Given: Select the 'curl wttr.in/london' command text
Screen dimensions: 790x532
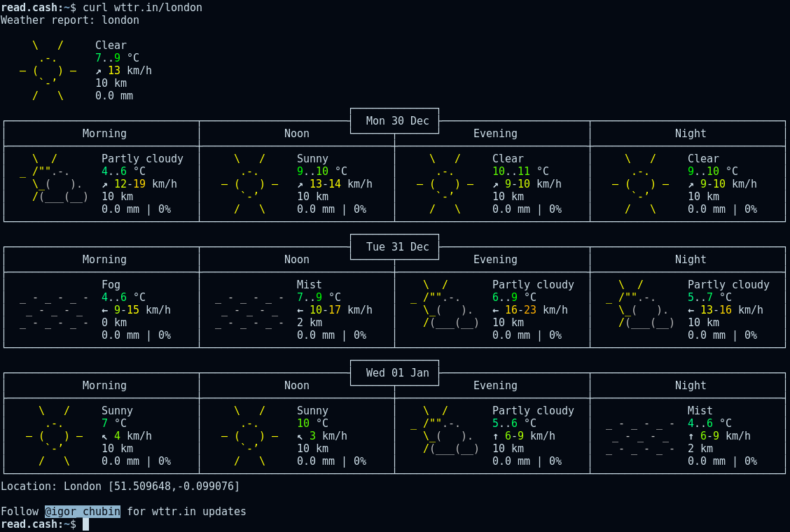Looking at the screenshot, I should tap(143, 8).
